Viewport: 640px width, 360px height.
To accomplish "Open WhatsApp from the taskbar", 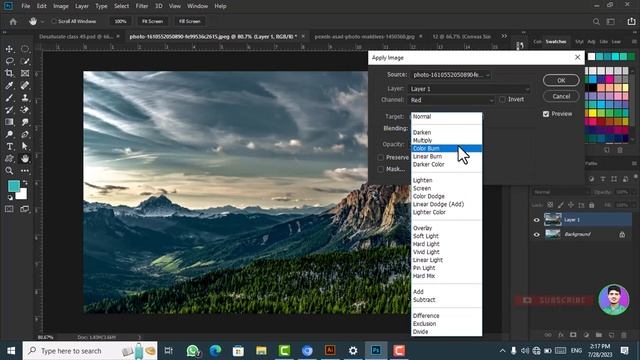I will point(193,350).
